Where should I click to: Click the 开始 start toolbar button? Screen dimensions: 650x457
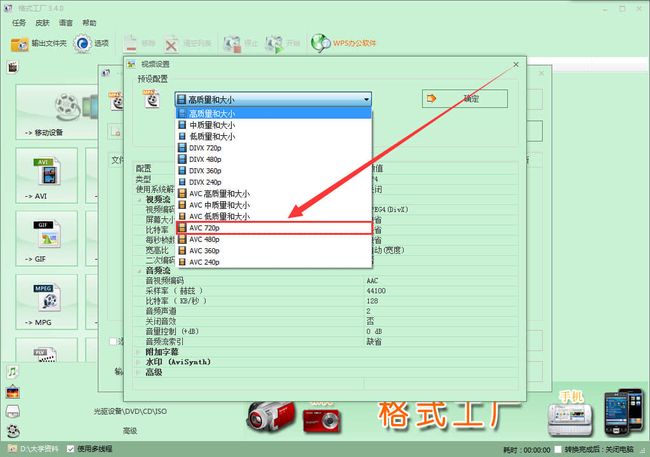click(283, 44)
